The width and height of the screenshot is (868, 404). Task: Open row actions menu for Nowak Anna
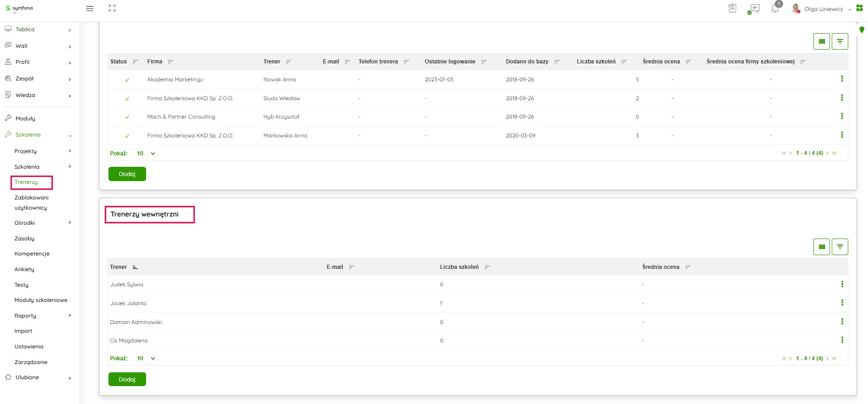(x=842, y=79)
